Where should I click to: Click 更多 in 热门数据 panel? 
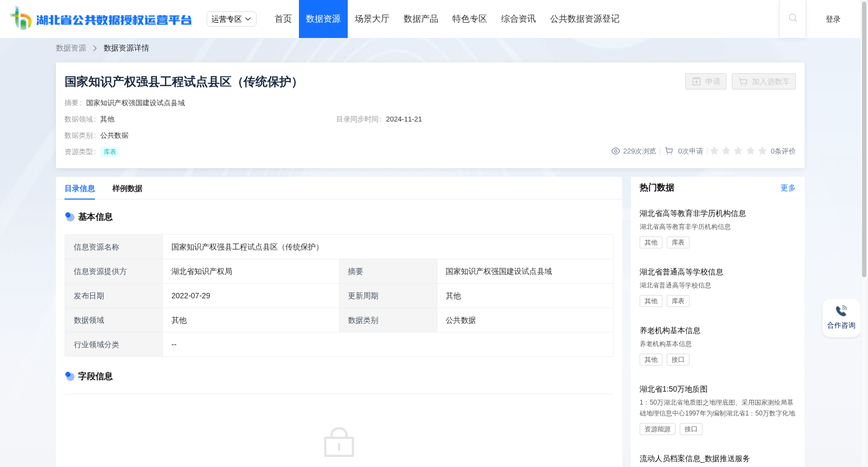coord(788,188)
